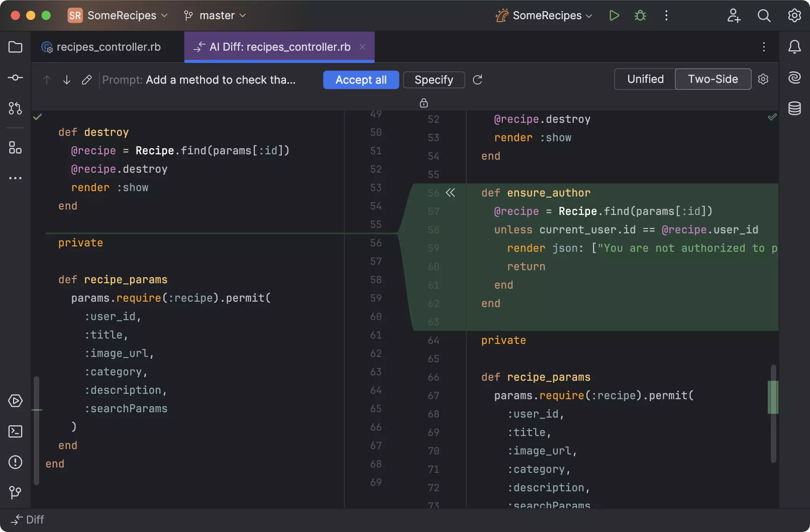Viewport: 810px width, 532px height.
Task: Close the AI Diff tab
Action: [362, 47]
